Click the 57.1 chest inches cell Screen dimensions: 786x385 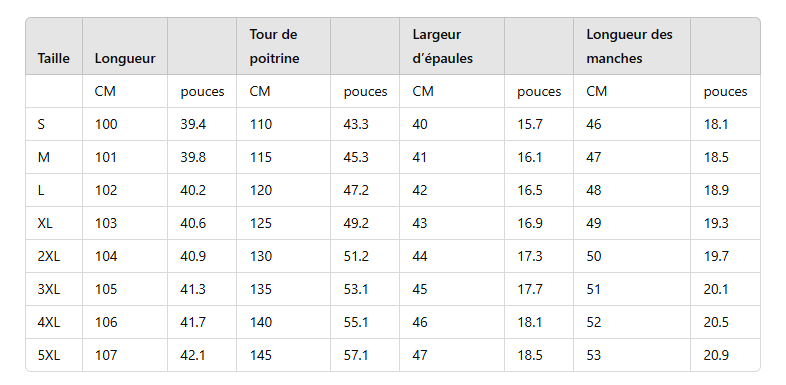pyautogui.click(x=356, y=355)
